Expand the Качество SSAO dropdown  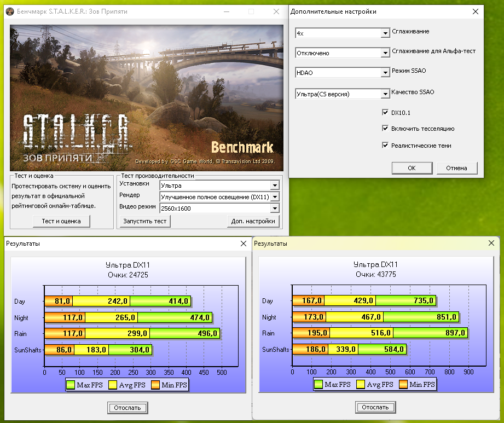pyautogui.click(x=385, y=94)
